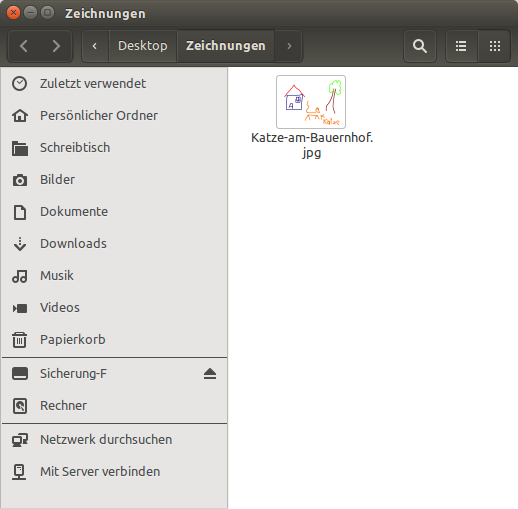Image resolution: width=518 pixels, height=509 pixels.
Task: Eject the Sicherung-F drive
Action: (210, 374)
